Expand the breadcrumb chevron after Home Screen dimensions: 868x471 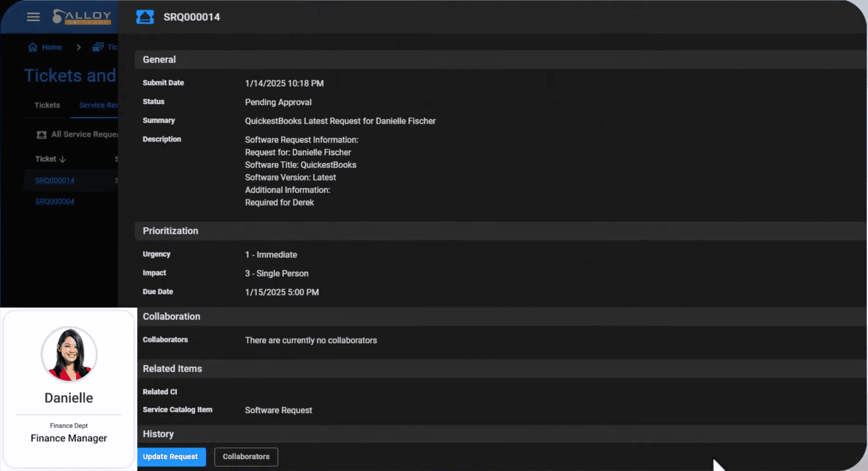tap(79, 47)
